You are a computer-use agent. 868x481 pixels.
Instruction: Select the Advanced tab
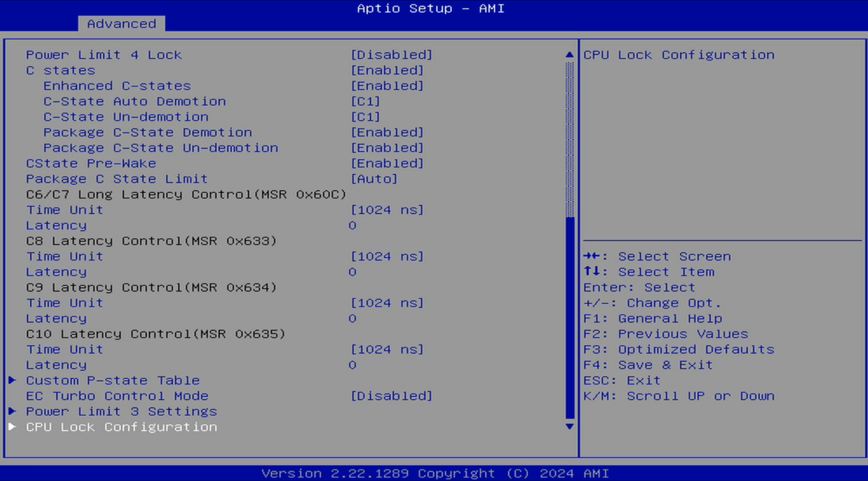click(121, 23)
